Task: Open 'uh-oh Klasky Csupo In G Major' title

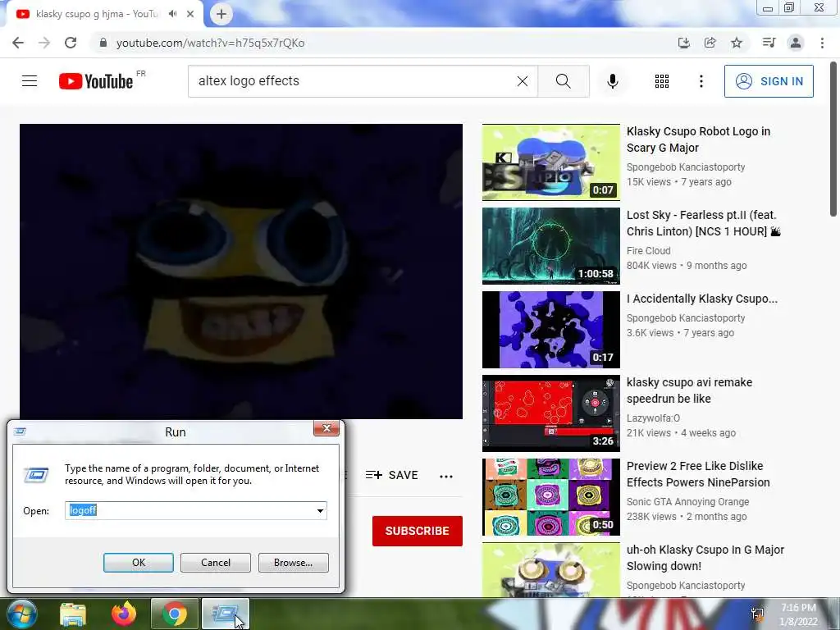Action: [x=705, y=558]
